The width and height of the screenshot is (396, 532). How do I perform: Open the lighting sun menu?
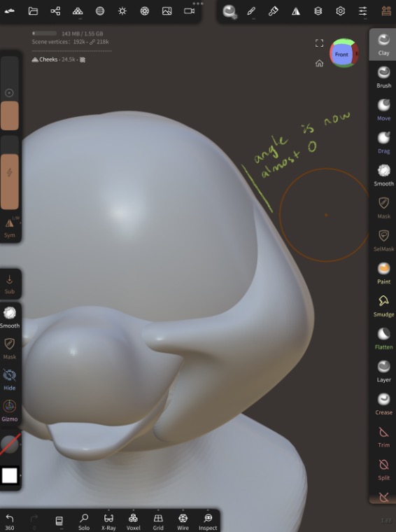122,11
